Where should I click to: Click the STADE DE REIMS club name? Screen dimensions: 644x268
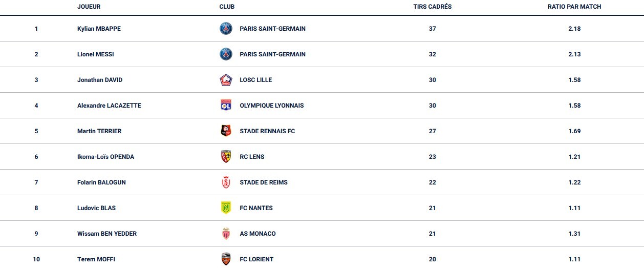(263, 182)
